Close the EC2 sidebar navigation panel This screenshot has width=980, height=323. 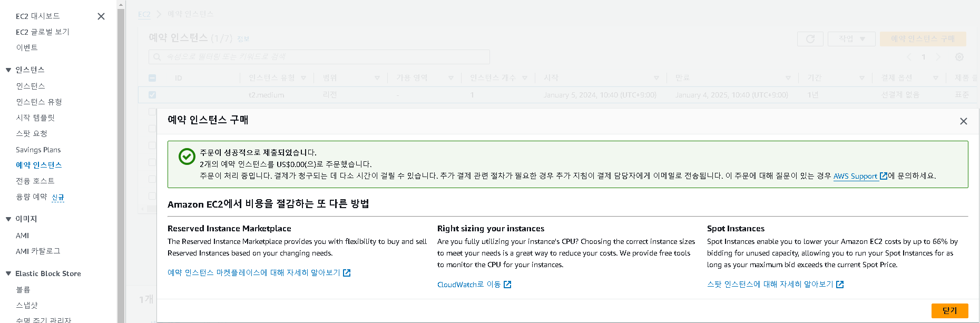pos(101,16)
